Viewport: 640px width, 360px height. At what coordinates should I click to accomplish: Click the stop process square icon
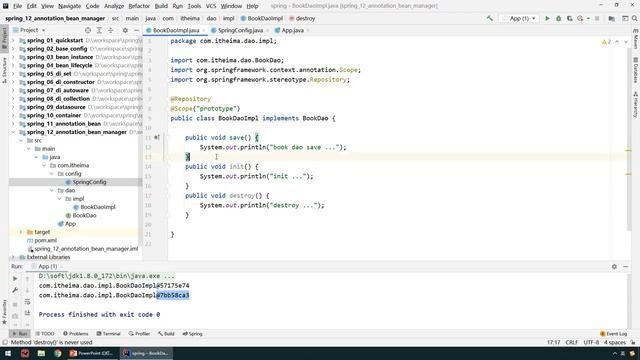597,18
